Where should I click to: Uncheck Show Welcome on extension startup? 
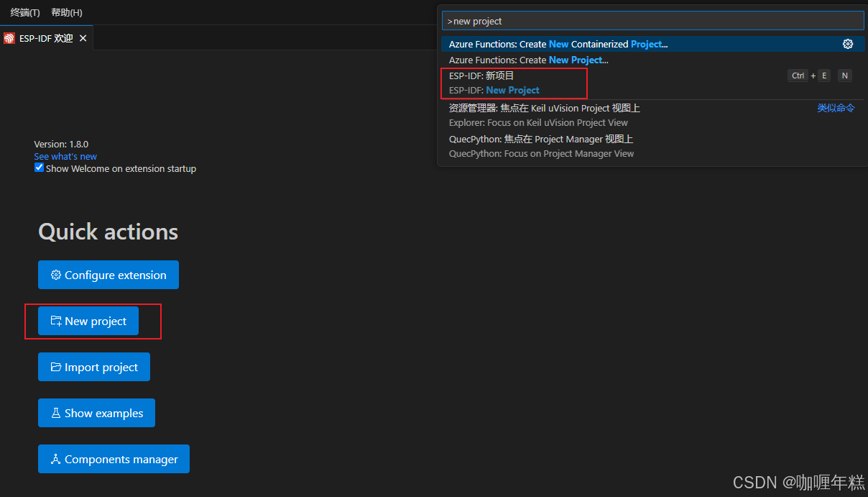[39, 168]
